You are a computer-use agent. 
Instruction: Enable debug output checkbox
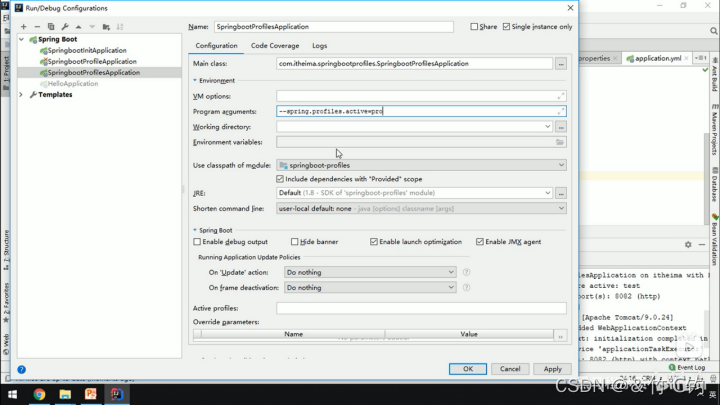(197, 242)
